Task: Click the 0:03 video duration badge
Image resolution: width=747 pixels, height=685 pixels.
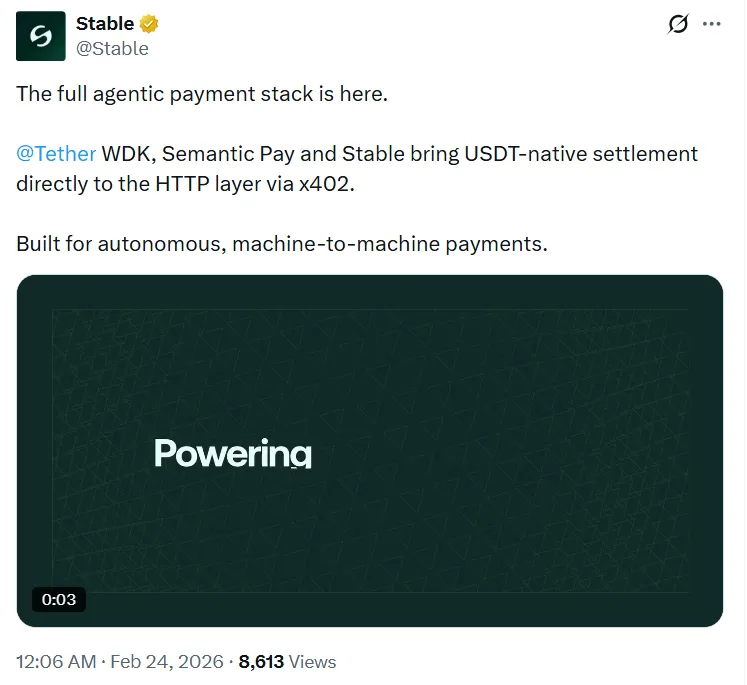Action: pyautogui.click(x=59, y=599)
